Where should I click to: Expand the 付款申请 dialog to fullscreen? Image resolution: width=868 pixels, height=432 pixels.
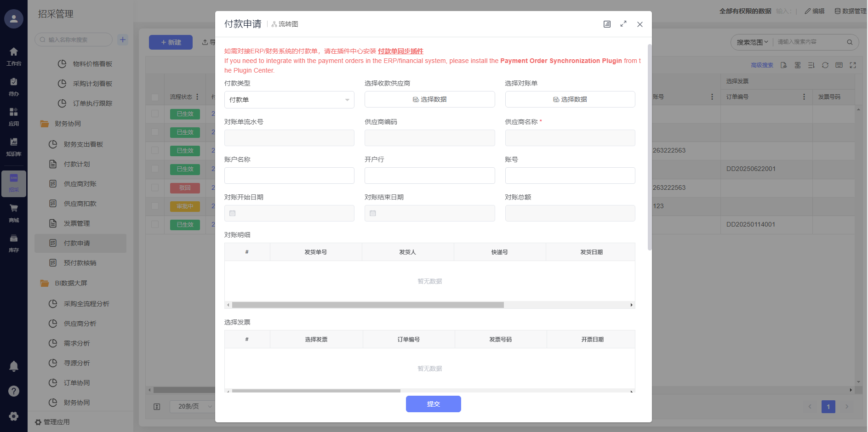(x=623, y=24)
